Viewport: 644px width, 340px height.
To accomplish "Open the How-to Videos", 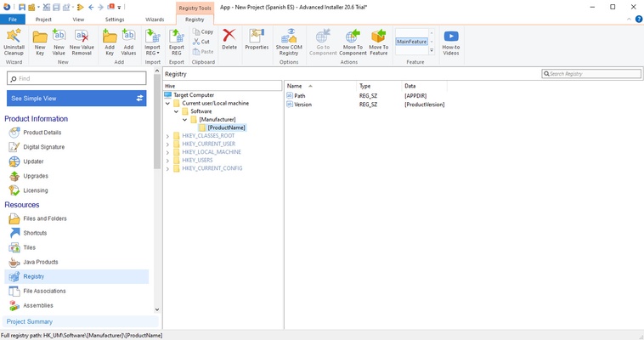I will pos(451,42).
